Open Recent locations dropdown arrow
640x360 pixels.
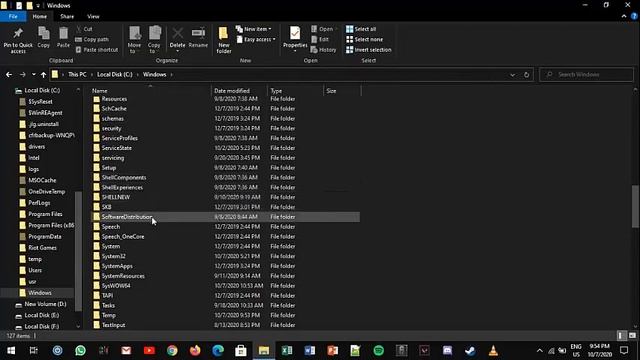coord(33,75)
